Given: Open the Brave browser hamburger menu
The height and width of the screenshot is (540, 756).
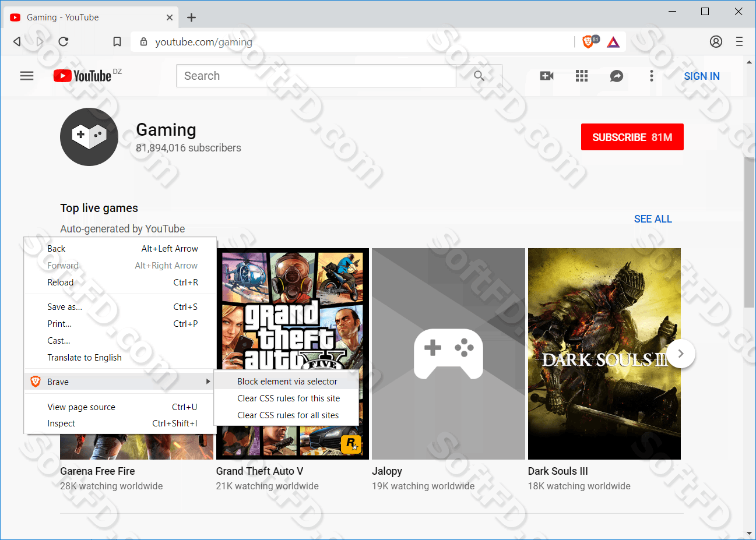Looking at the screenshot, I should [x=739, y=41].
